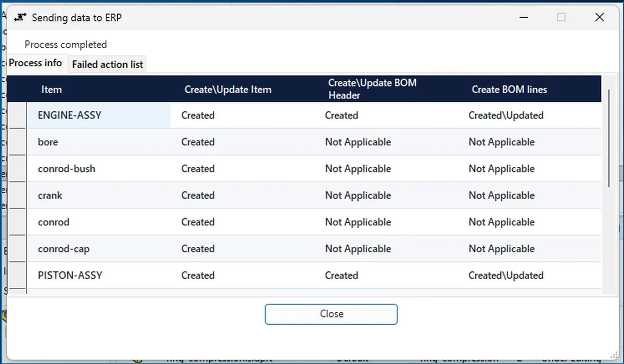The height and width of the screenshot is (364, 624).
Task: Click the Sending data to ERP title icon
Action: point(20,18)
